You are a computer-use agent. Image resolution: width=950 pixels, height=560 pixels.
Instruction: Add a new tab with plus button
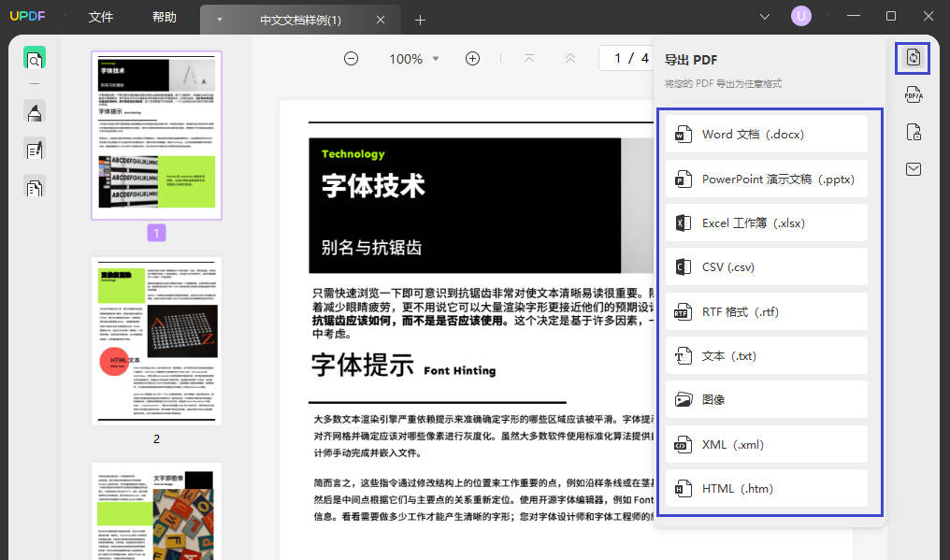pos(420,20)
